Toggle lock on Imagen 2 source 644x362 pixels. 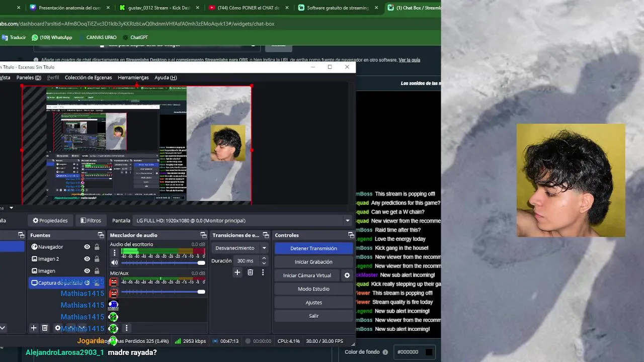97,259
